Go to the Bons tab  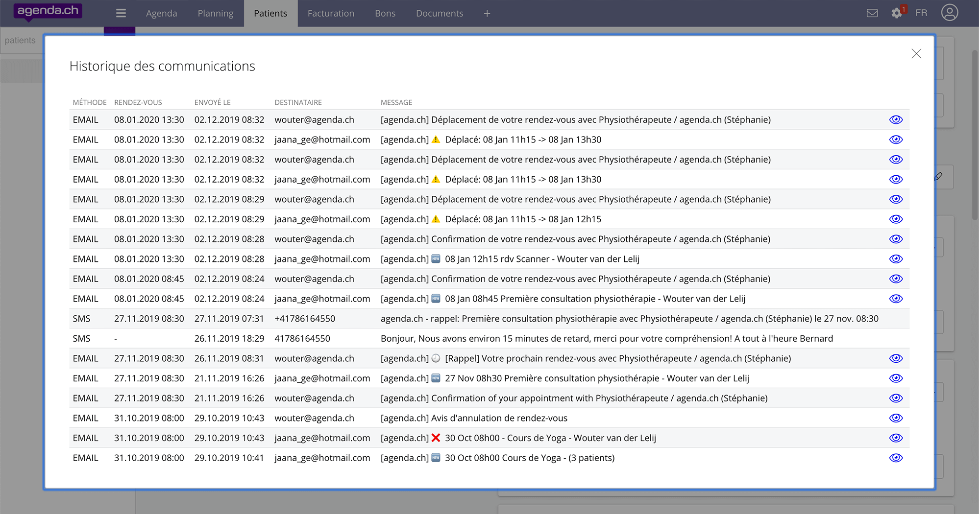385,13
